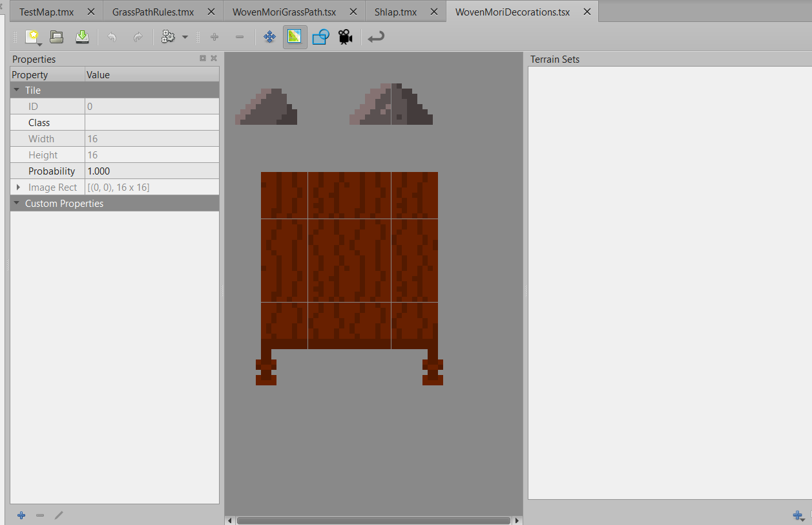
Task: Float the Properties panel with its undock icon
Action: coord(203,58)
